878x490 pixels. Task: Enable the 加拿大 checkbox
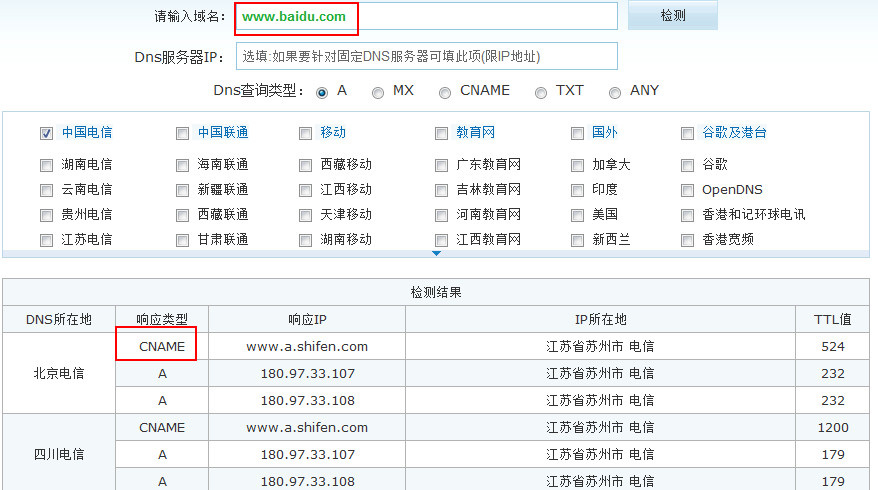[x=577, y=165]
